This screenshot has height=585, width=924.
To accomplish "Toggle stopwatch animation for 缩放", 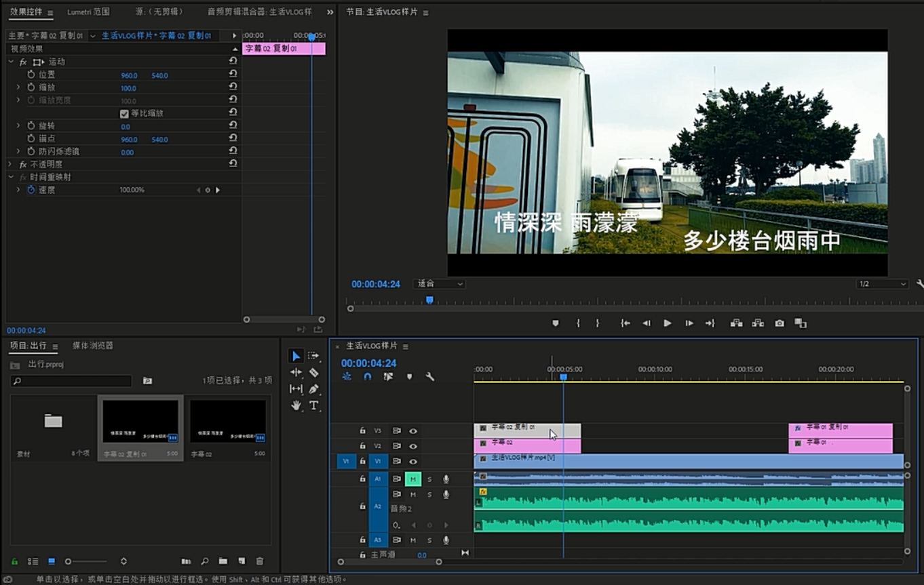I will 31,87.
